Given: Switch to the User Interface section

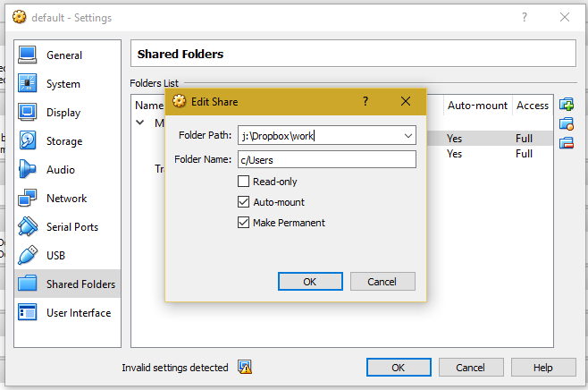Looking at the screenshot, I should pos(79,313).
